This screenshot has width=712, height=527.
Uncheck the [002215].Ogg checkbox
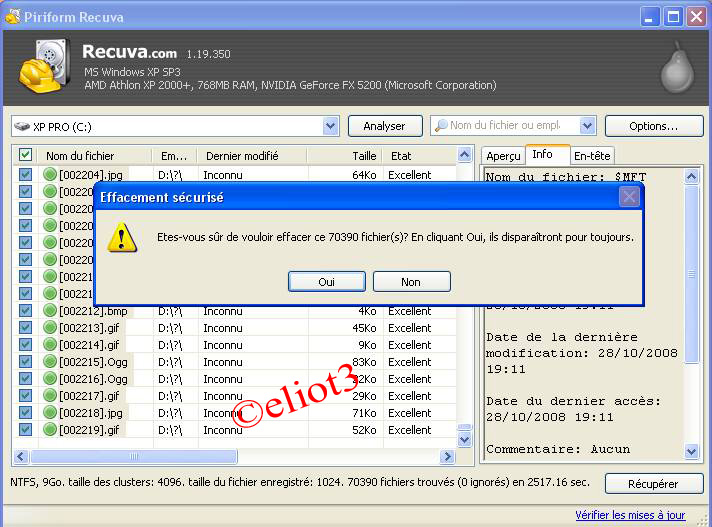(25, 361)
